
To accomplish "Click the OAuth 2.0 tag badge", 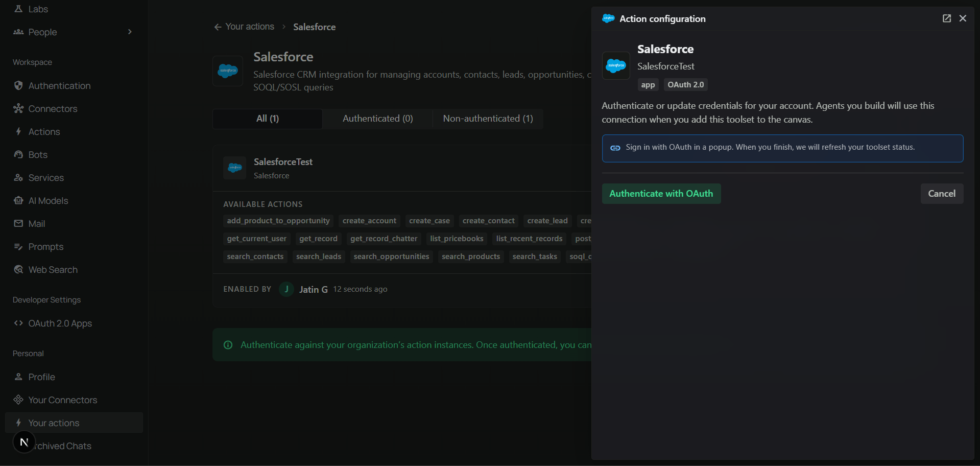I will [686, 85].
